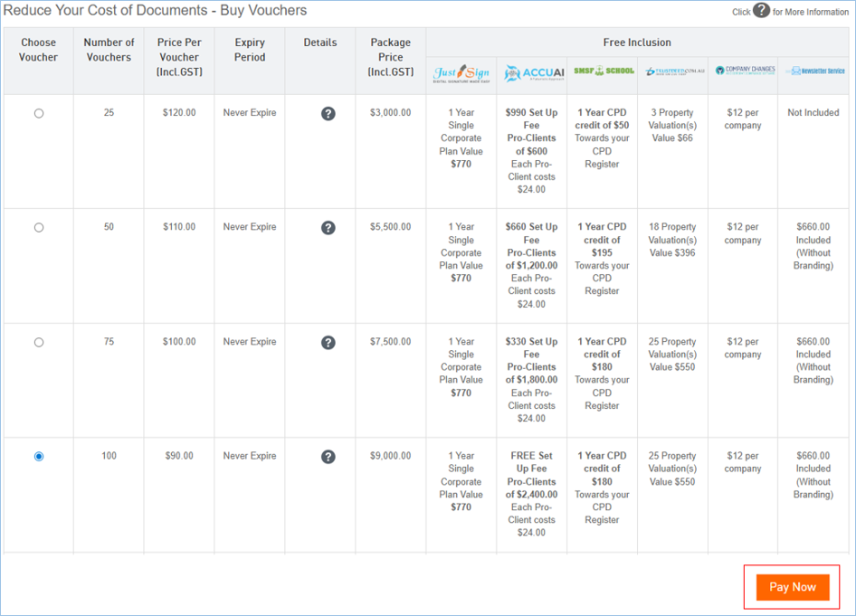Image resolution: width=856 pixels, height=616 pixels.
Task: Click the JustSign logo
Action: pyautogui.click(x=461, y=73)
